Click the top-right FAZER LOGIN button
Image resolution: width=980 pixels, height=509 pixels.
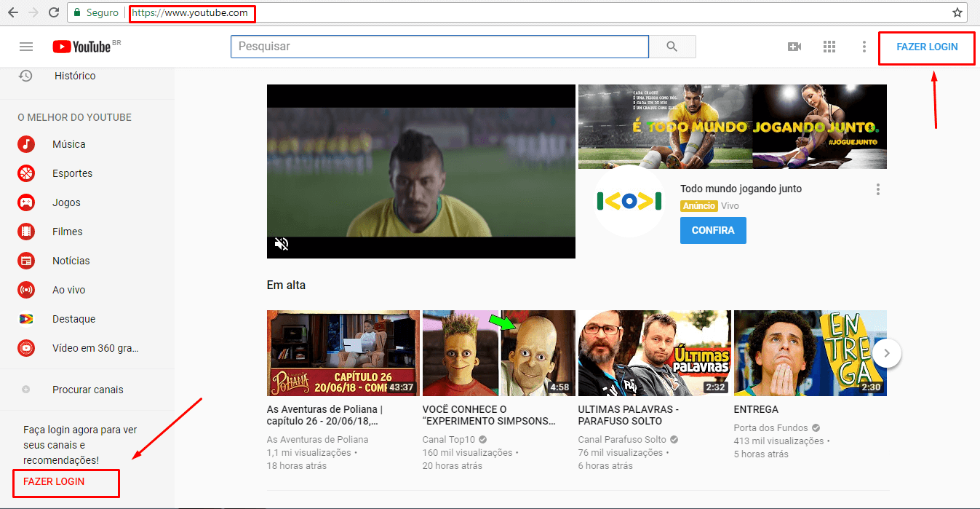coord(926,46)
